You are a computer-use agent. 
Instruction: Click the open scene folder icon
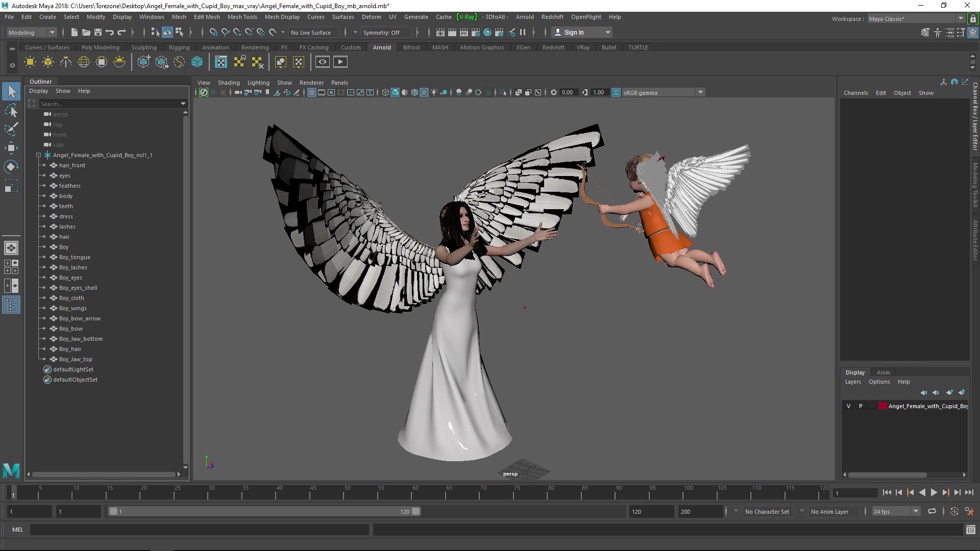[x=86, y=32]
